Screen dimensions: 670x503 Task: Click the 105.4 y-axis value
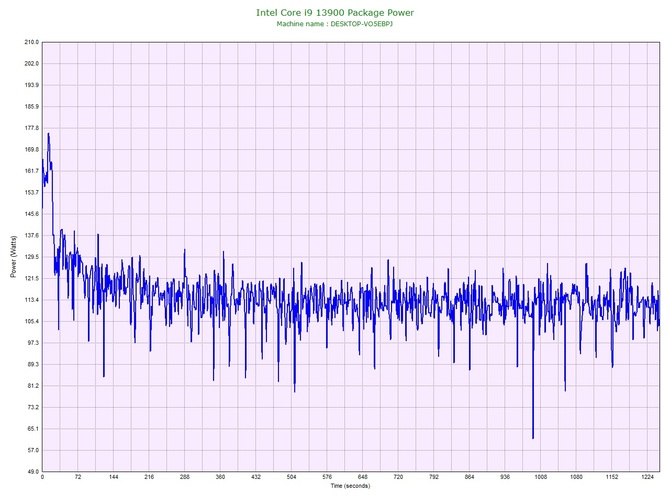(x=32, y=321)
